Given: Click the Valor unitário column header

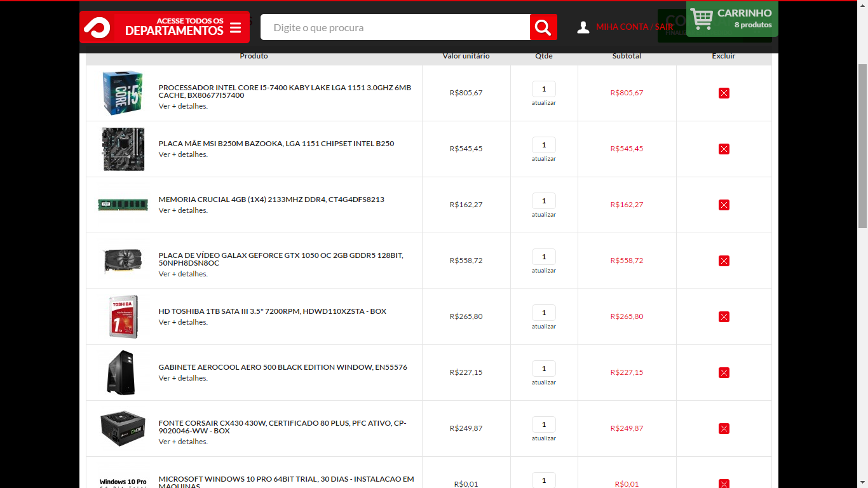Looking at the screenshot, I should coord(466,56).
